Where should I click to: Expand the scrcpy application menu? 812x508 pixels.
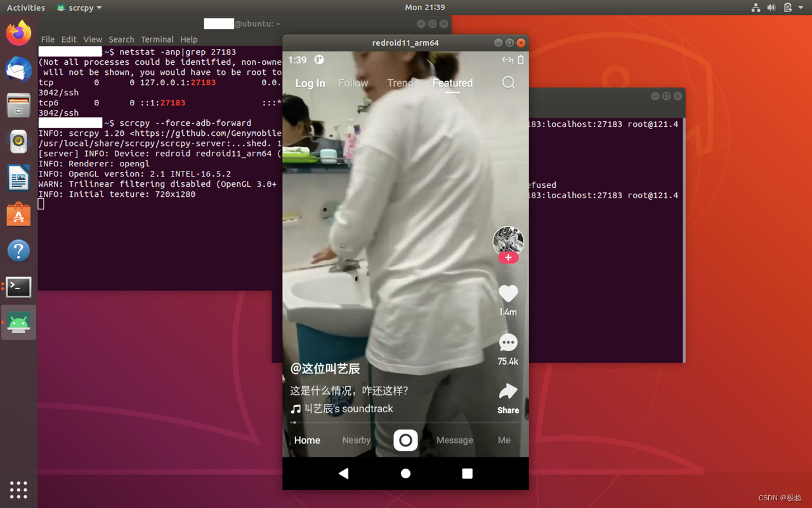tap(79, 8)
